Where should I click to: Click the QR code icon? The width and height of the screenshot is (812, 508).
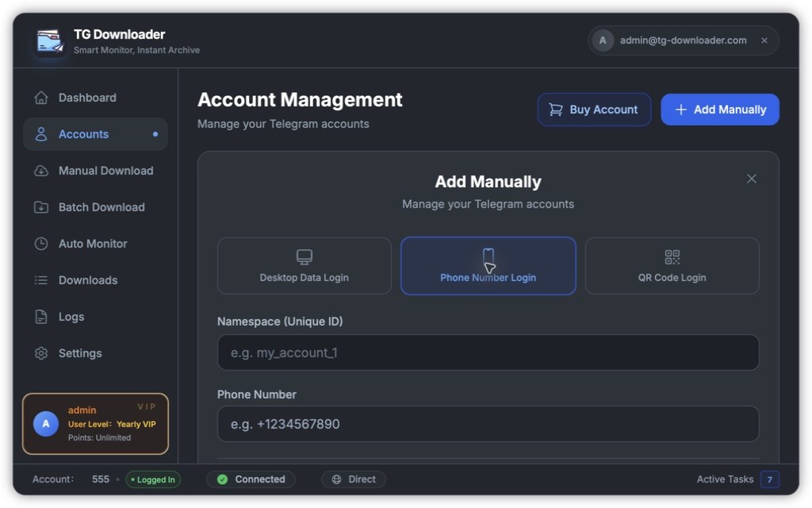coord(672,256)
